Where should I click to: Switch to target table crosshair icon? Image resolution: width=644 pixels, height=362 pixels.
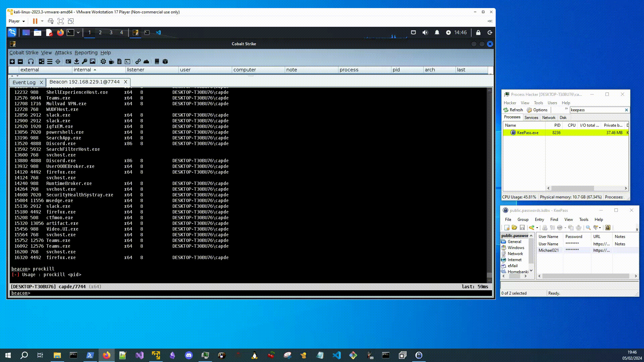58,61
